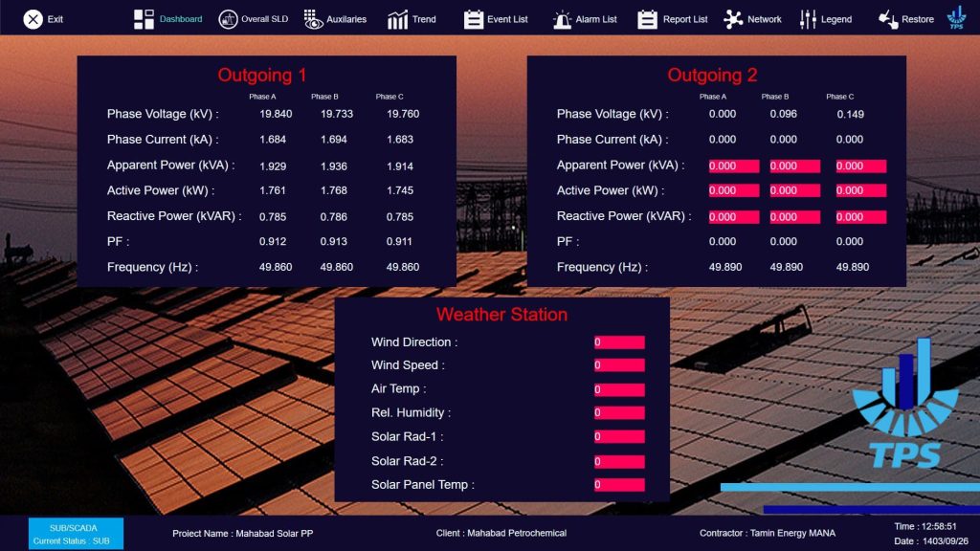Click Outgoing 2 Phase B active power field
Screen dimensions: 980x551
click(x=794, y=190)
